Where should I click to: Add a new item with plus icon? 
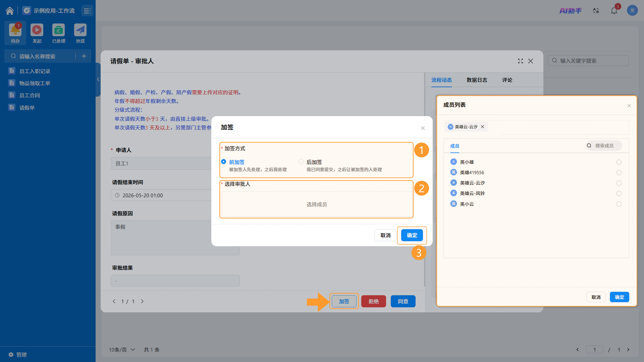click(84, 56)
